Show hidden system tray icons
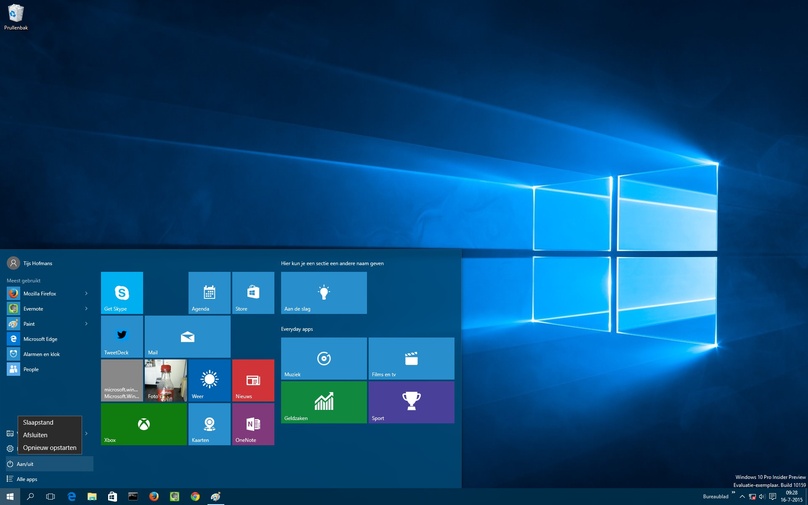The image size is (808, 505). [x=742, y=497]
